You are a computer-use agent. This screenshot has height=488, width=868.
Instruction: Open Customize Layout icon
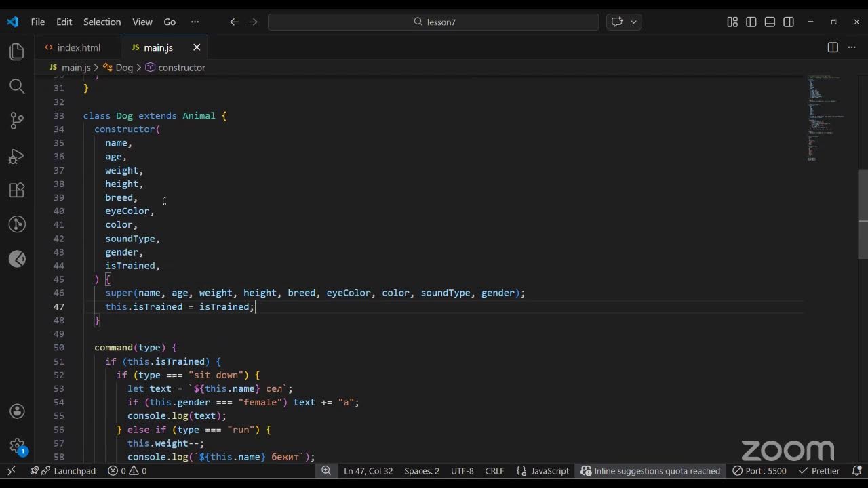732,22
